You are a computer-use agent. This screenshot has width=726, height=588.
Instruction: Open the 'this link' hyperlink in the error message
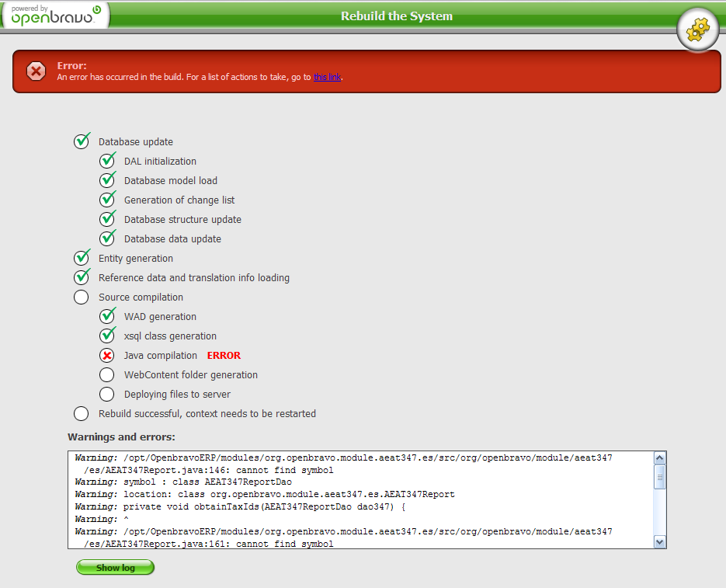coord(327,77)
